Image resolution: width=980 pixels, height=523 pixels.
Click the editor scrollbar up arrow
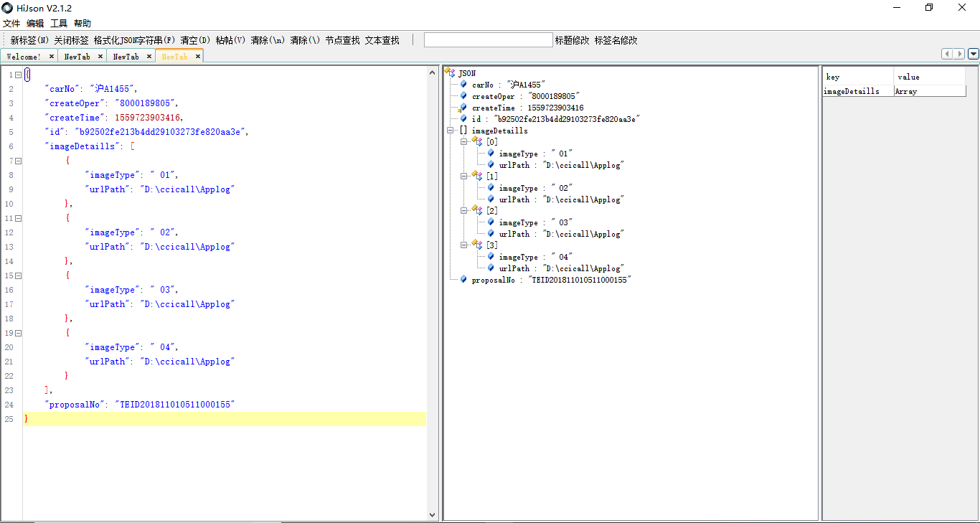coord(432,73)
